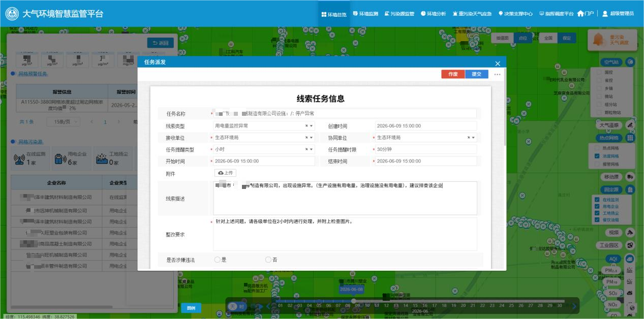This screenshot has height=319, width=644.
Task: Click timeline next arrow
Action: point(574,306)
